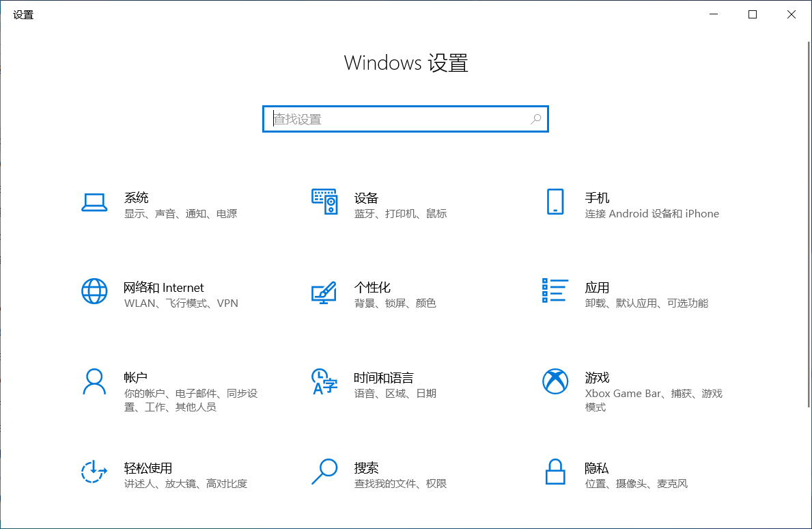This screenshot has height=529, width=812.
Task: Open the 系统 laptop icon
Action: pos(94,202)
